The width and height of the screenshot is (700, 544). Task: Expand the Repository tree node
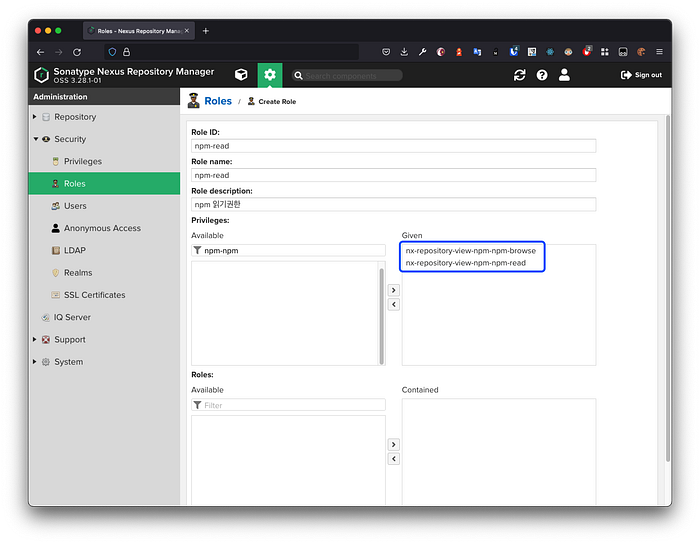[x=35, y=116]
